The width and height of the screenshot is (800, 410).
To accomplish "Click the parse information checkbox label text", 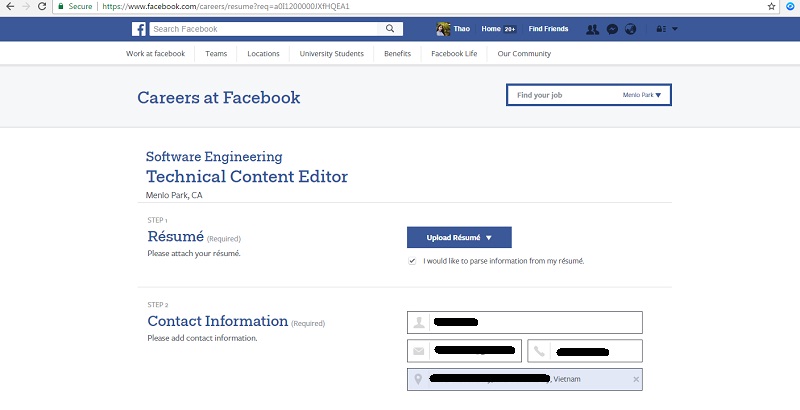I will (x=504, y=261).
